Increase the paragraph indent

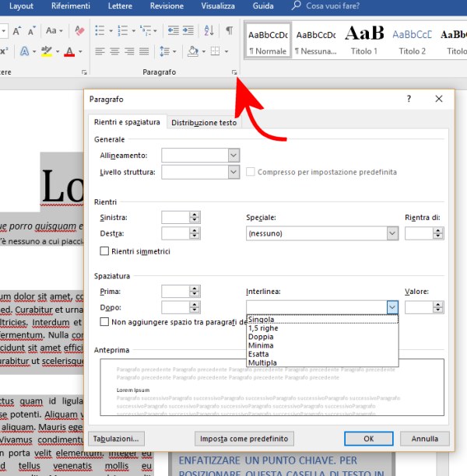click(188, 31)
